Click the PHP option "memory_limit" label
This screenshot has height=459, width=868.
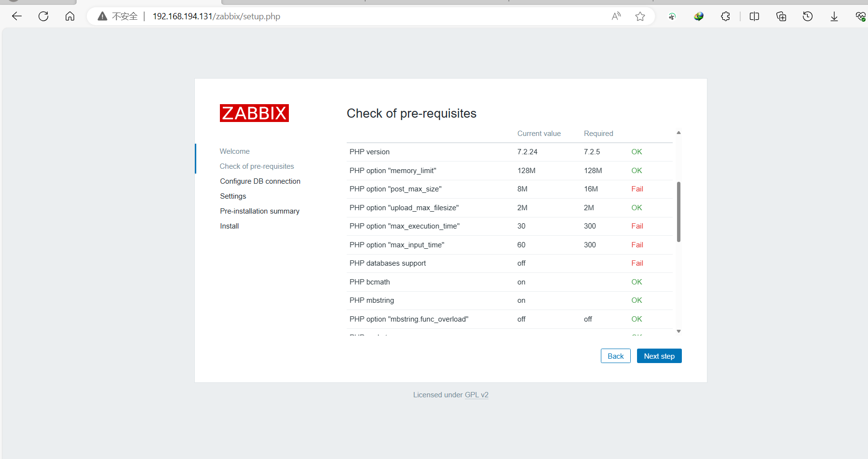(393, 171)
